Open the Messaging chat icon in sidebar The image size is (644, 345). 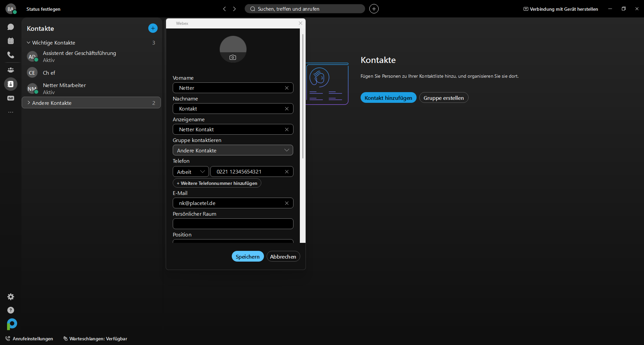click(x=11, y=27)
